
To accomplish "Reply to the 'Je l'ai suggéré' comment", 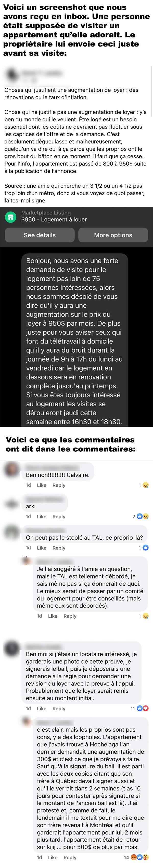I will point(70,616).
